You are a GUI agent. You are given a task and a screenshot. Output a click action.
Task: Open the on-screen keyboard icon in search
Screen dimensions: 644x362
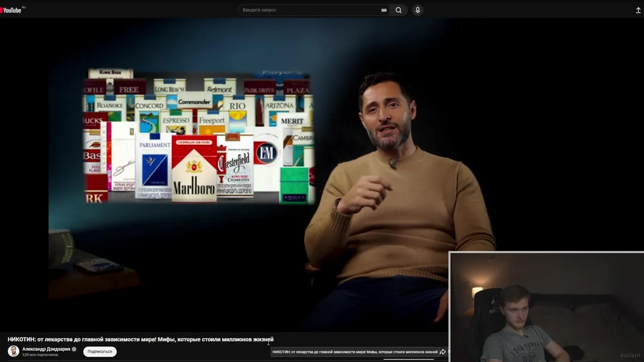pos(384,10)
